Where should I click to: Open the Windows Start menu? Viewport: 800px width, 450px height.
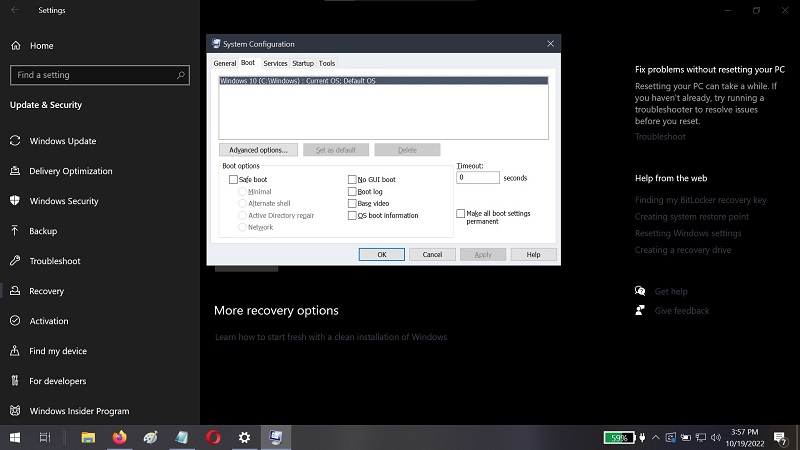15,437
